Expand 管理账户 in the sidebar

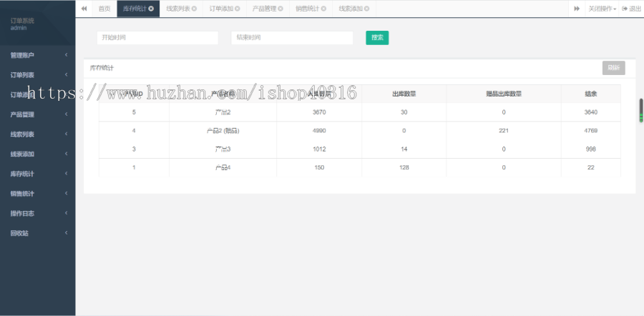[x=38, y=55]
